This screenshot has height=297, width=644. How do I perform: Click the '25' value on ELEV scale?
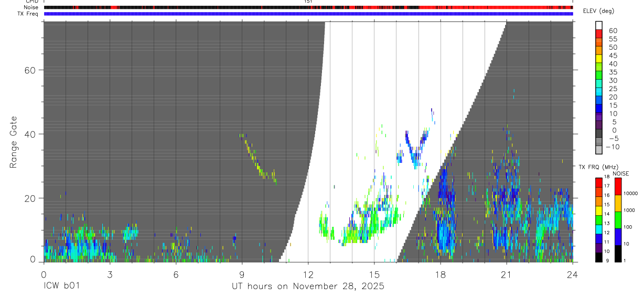coord(613,89)
